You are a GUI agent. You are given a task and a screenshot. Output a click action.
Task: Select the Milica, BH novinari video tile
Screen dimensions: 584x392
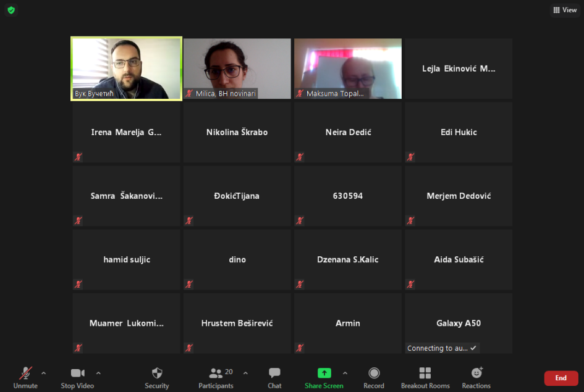click(237, 69)
